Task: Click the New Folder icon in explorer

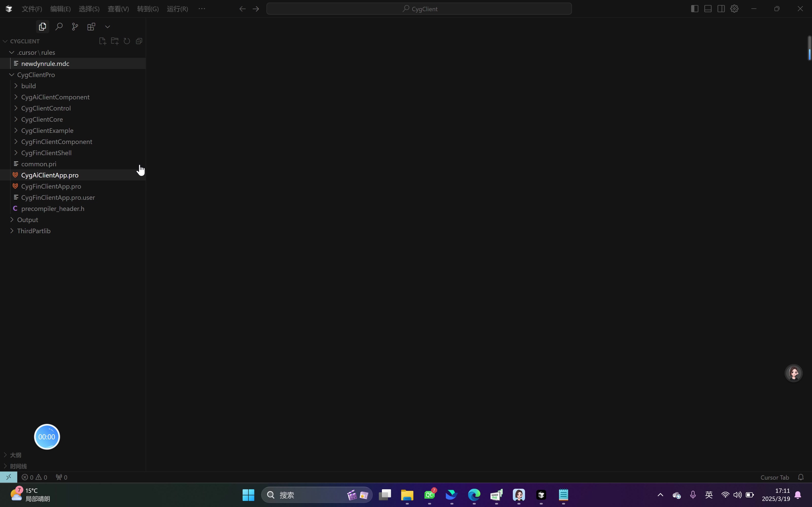Action: 115,41
